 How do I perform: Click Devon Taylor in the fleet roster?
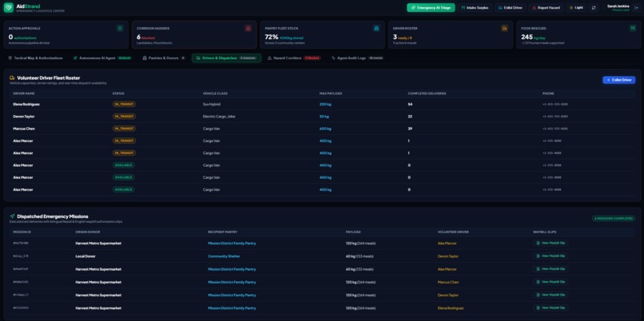(24, 117)
